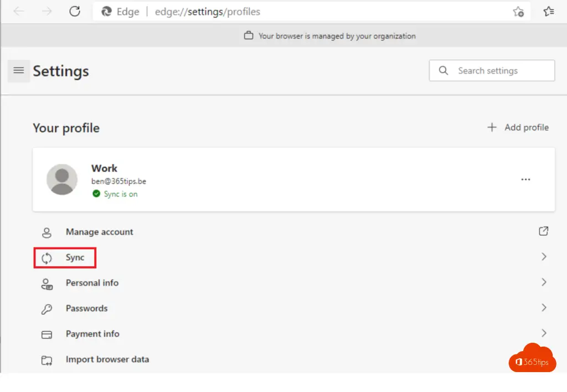Viewport: 567px width, 392px height.
Task: Click the Manage account person icon
Action: [47, 232]
